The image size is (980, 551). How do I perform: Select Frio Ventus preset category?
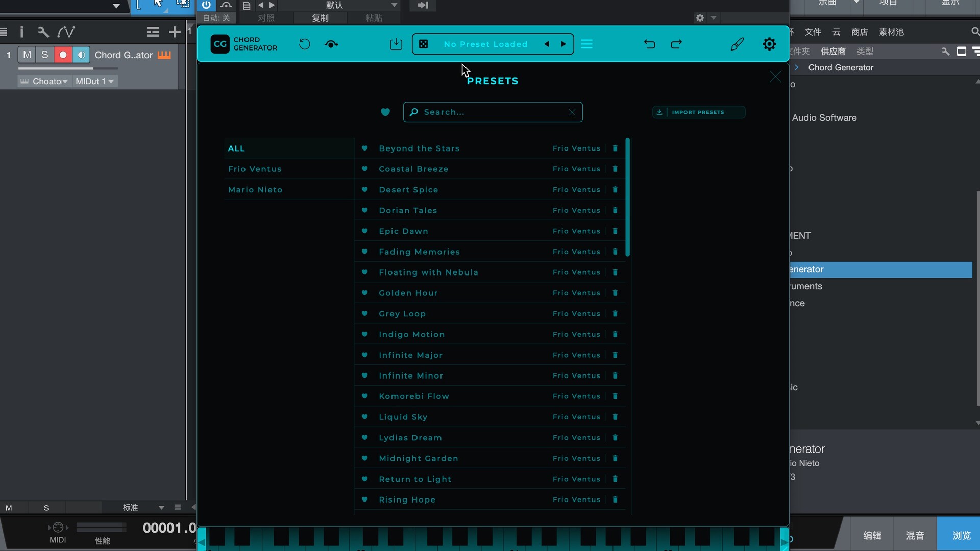[x=289, y=169]
